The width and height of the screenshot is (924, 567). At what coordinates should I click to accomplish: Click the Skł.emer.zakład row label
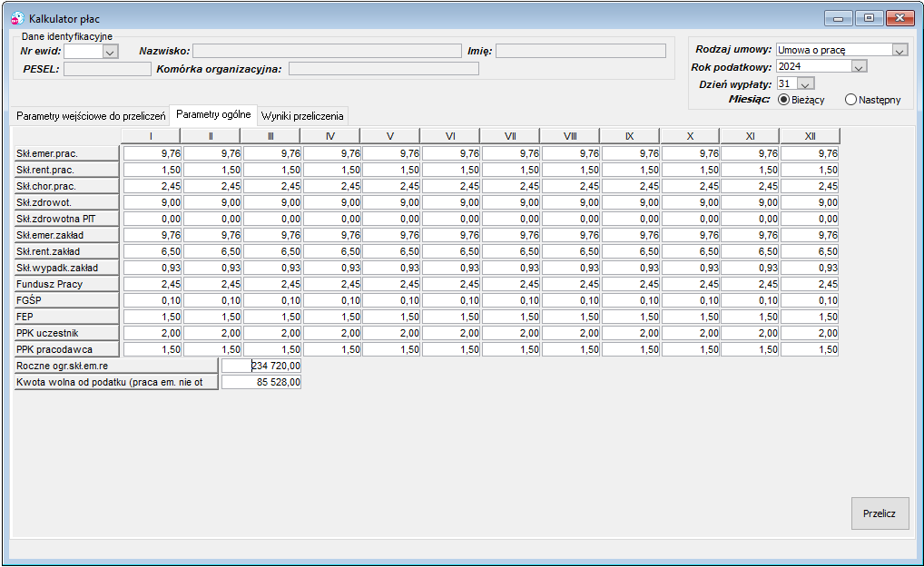pyautogui.click(x=66, y=235)
